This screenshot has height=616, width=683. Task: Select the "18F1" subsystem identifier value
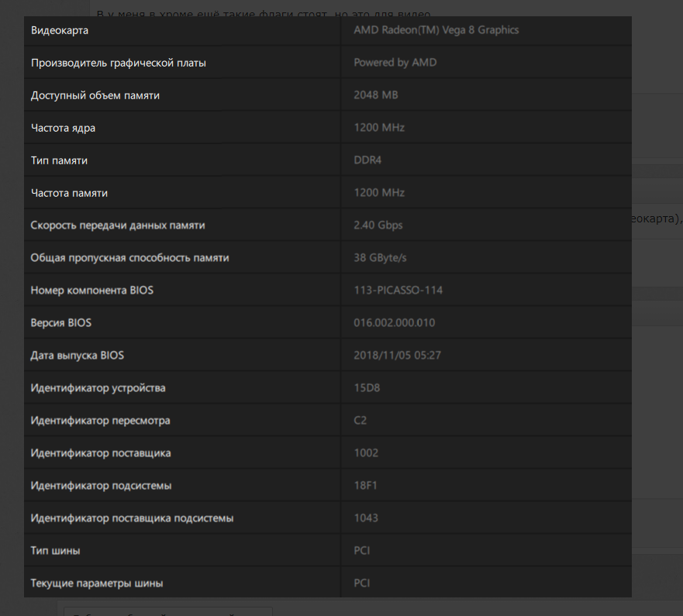(365, 486)
